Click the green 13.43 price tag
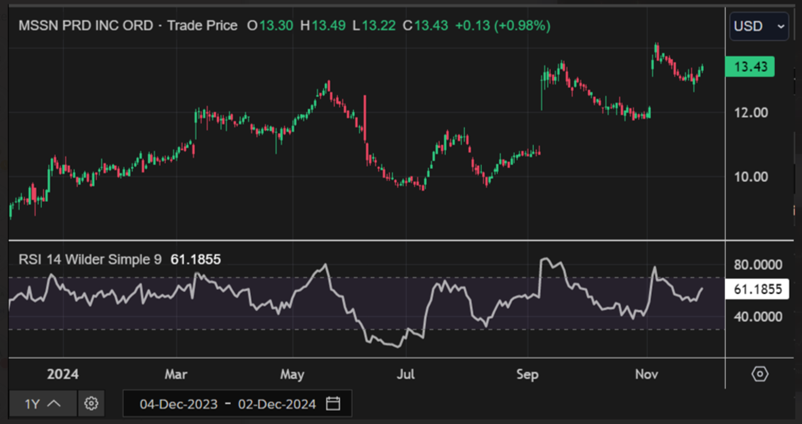 [x=750, y=67]
